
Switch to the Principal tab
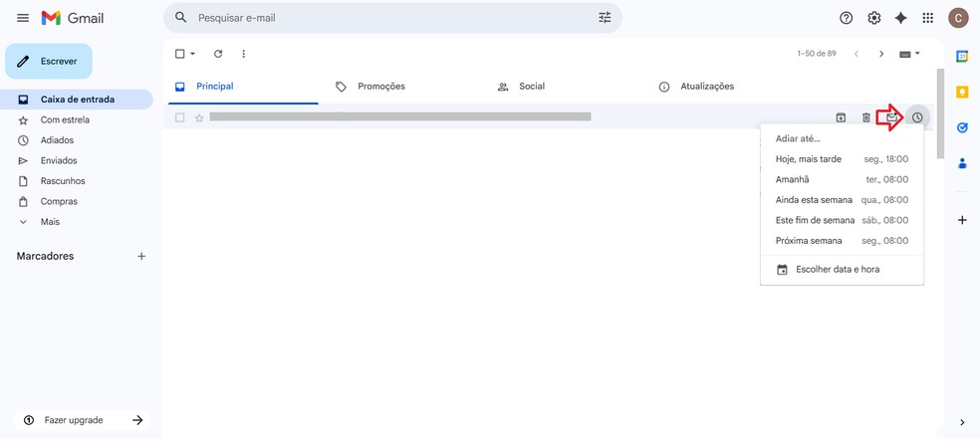click(244, 87)
